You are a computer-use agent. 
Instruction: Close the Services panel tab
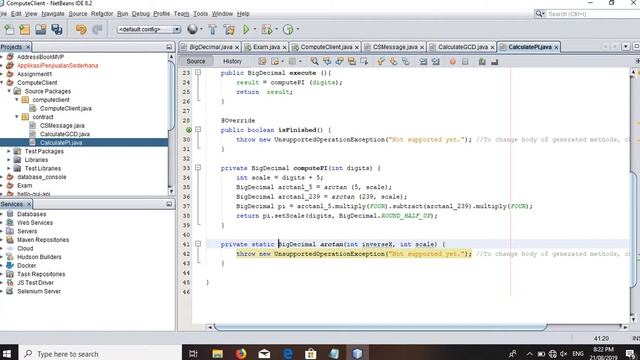[x=29, y=204]
